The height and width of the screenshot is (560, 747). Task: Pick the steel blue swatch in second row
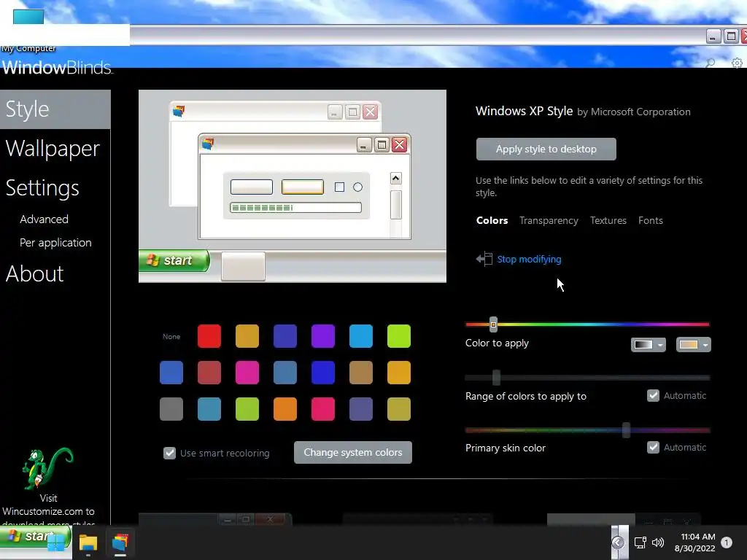tap(285, 373)
